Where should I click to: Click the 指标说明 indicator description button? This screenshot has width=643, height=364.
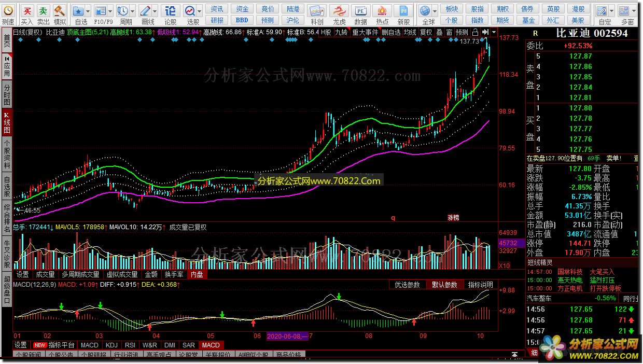pyautogui.click(x=481, y=285)
